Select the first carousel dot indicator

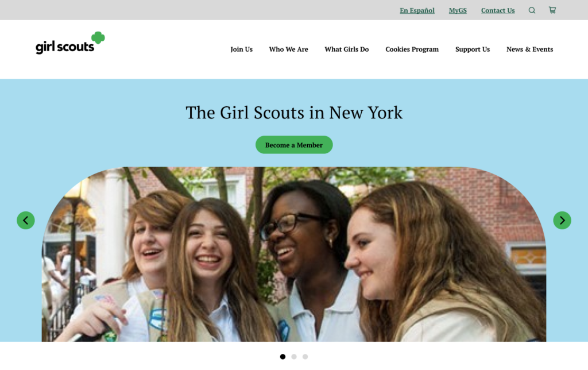283,356
